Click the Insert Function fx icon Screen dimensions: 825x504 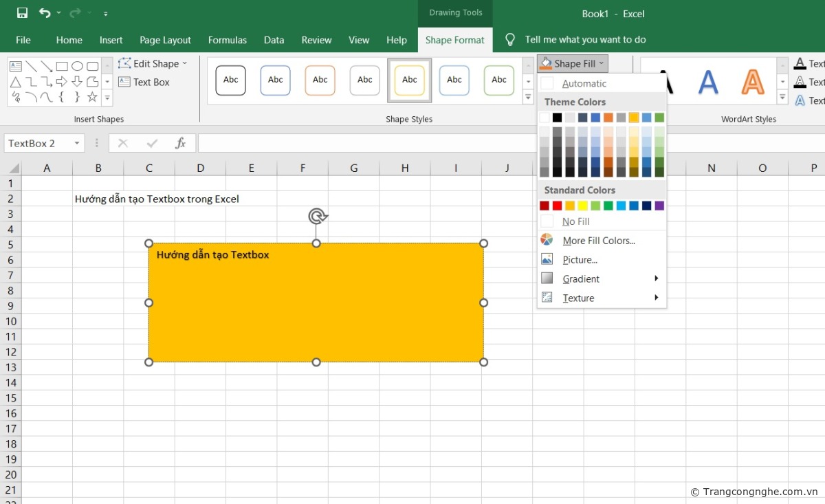tap(180, 143)
